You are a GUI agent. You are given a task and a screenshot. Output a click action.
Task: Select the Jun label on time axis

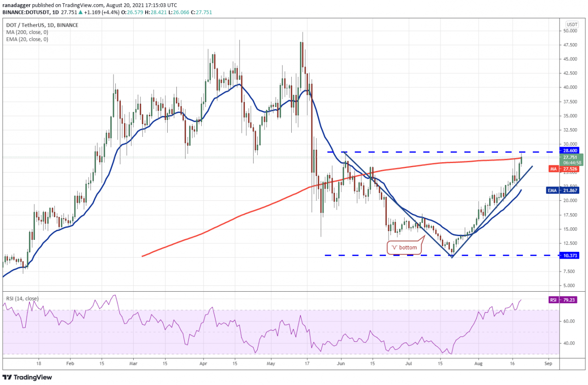tap(341, 362)
